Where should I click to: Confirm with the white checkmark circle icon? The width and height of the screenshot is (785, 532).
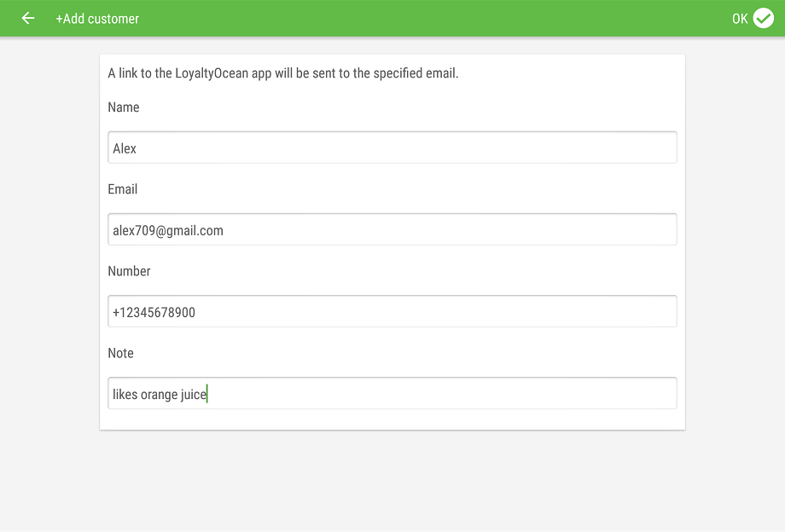pyautogui.click(x=764, y=19)
